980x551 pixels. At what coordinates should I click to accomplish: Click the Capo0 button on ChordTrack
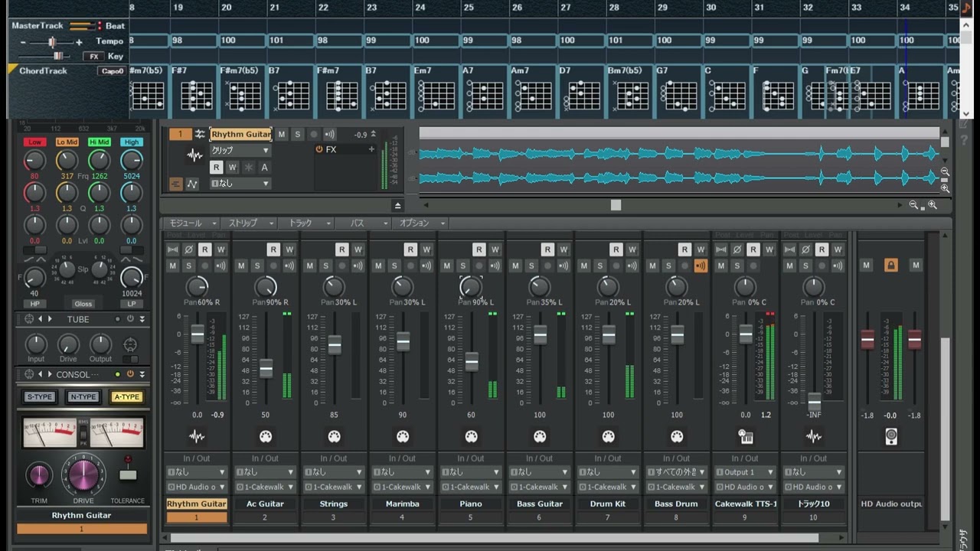(x=111, y=71)
